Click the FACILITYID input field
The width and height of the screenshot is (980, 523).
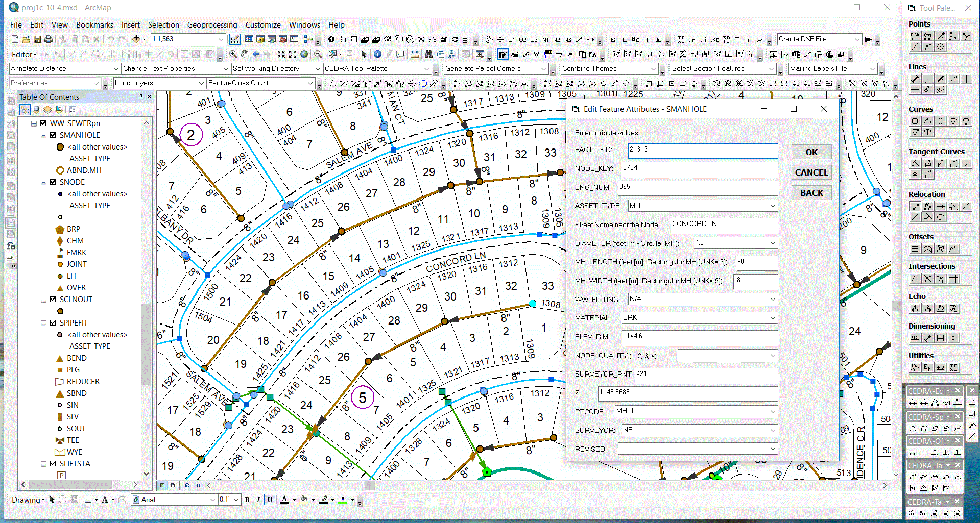click(x=703, y=151)
